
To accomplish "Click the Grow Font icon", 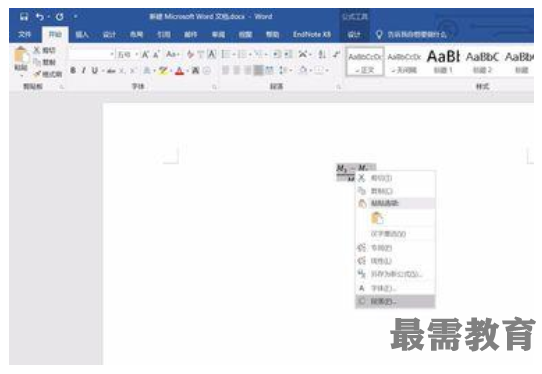I will pos(146,54).
